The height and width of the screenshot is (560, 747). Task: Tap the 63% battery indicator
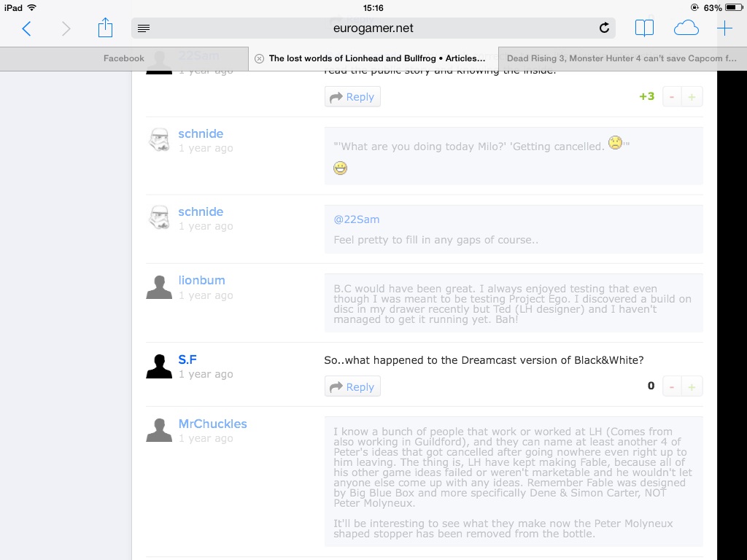(x=723, y=7)
